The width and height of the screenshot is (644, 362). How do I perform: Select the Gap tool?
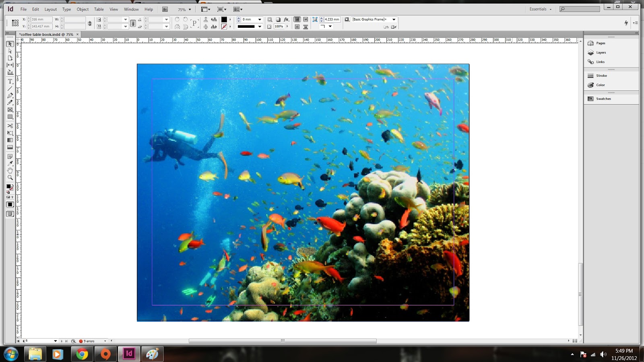coord(10,65)
